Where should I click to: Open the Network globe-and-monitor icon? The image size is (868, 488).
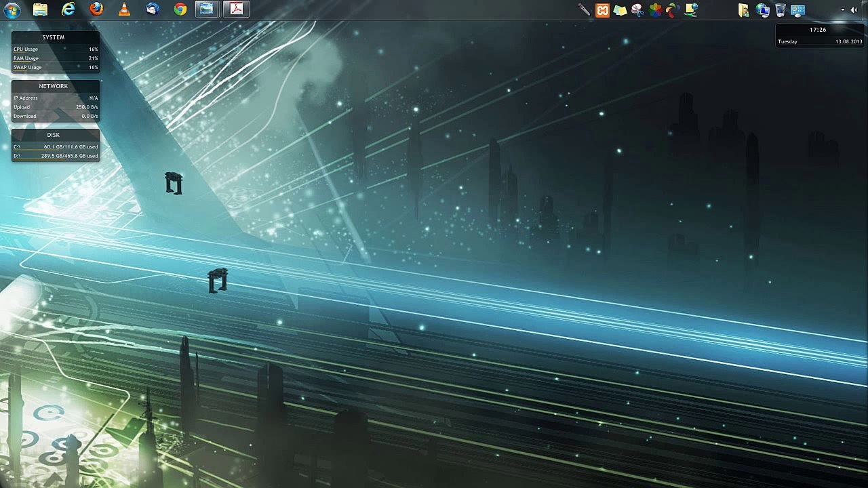[x=762, y=9]
